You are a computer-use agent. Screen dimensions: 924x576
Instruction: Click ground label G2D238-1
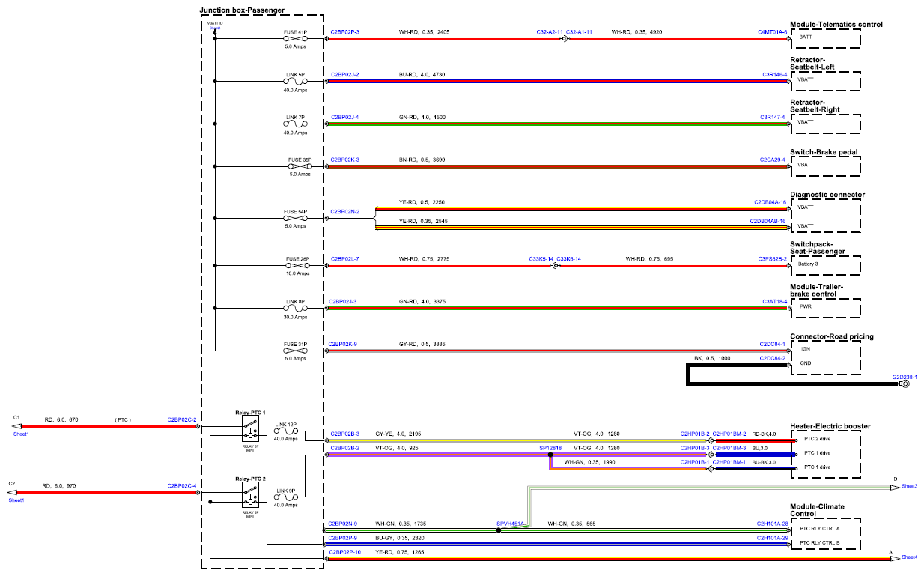(x=905, y=377)
